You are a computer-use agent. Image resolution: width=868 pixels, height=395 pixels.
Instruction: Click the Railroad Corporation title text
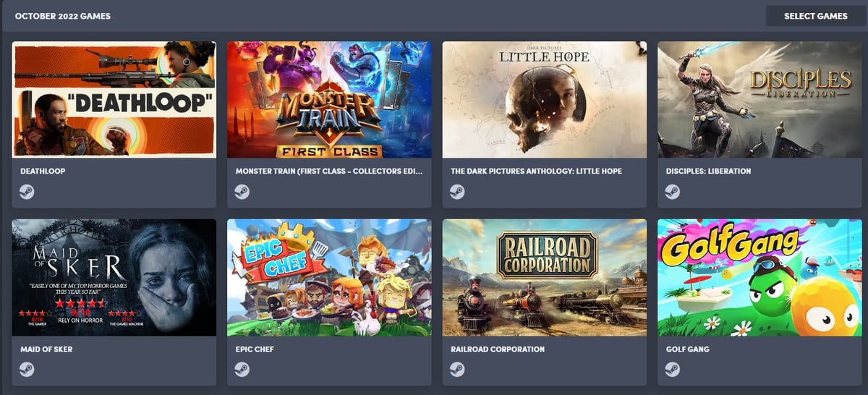[498, 349]
